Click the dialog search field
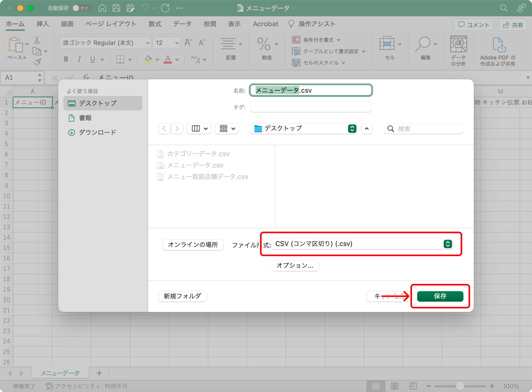Viewport: 532px width, 392px height. click(x=423, y=129)
